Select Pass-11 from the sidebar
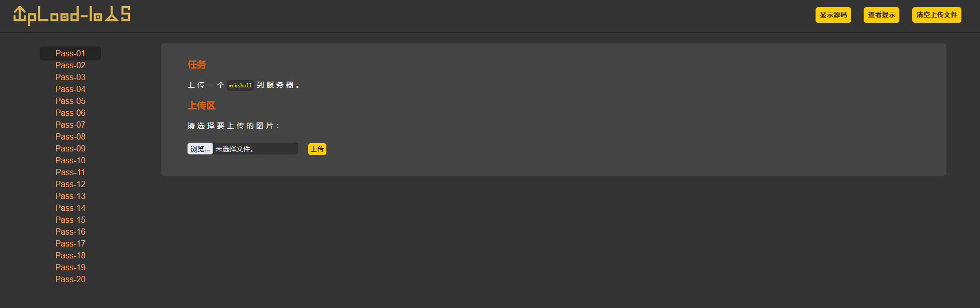The image size is (980, 308). tap(70, 172)
